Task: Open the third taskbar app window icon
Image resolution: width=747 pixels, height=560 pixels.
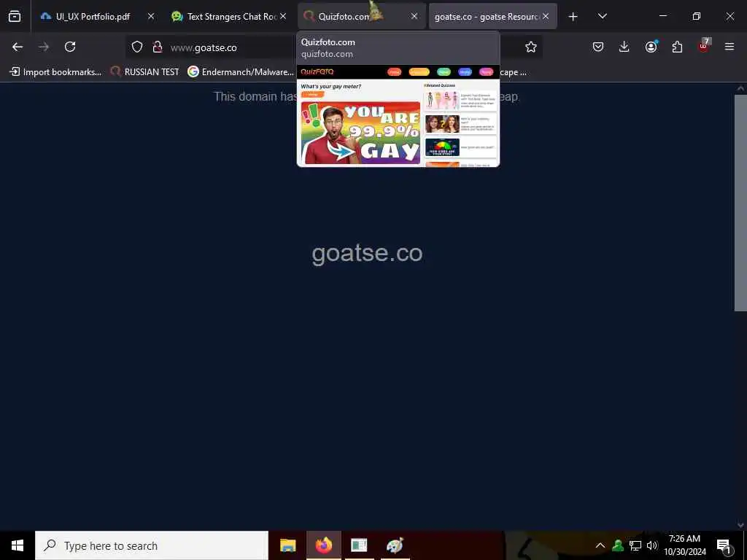Action: click(359, 545)
